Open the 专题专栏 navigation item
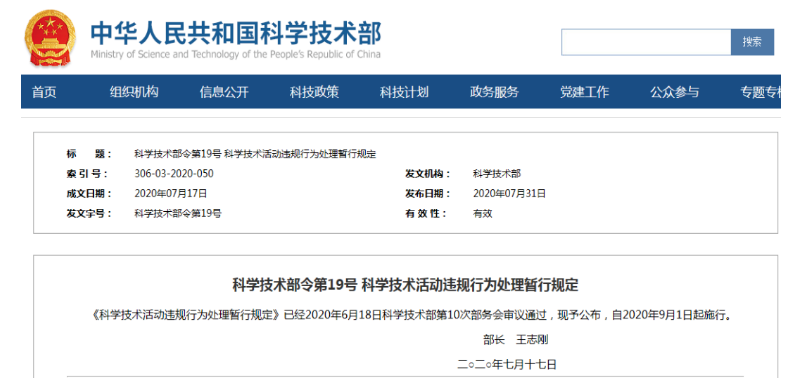Image resolution: width=786 pixels, height=384 pixels. coord(760,92)
